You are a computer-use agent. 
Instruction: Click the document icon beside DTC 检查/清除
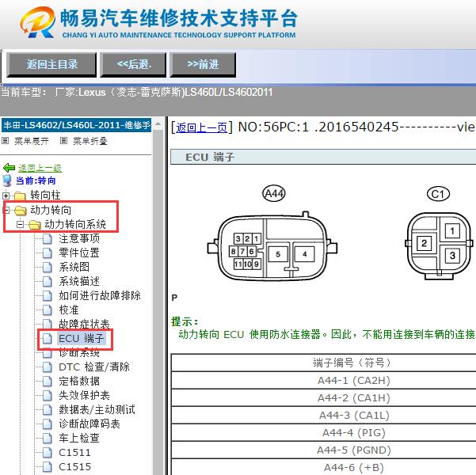[x=47, y=367]
